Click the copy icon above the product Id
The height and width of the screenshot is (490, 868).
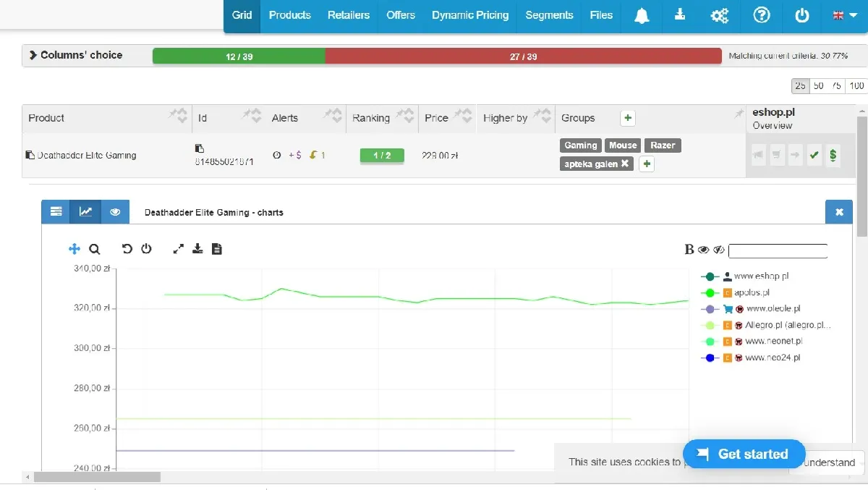point(200,148)
